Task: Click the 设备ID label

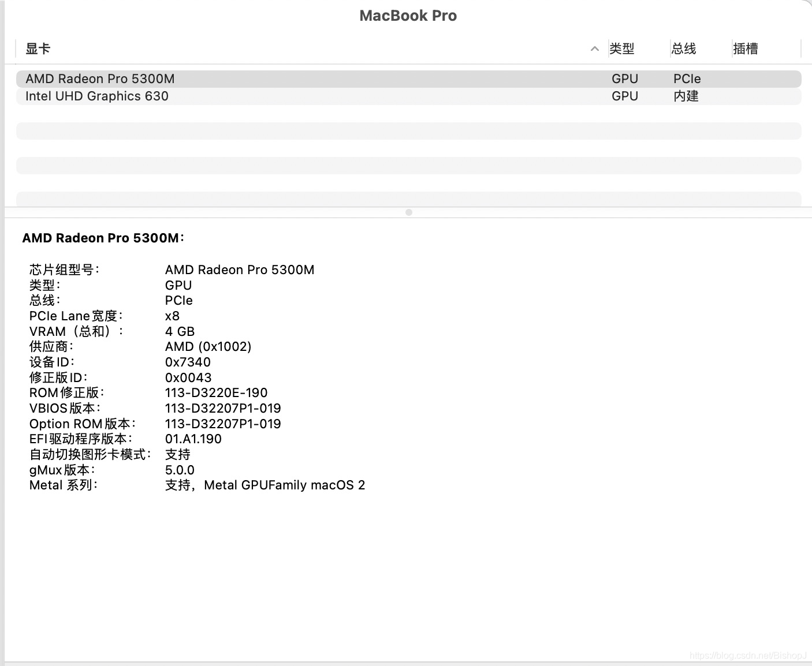Action: point(52,362)
